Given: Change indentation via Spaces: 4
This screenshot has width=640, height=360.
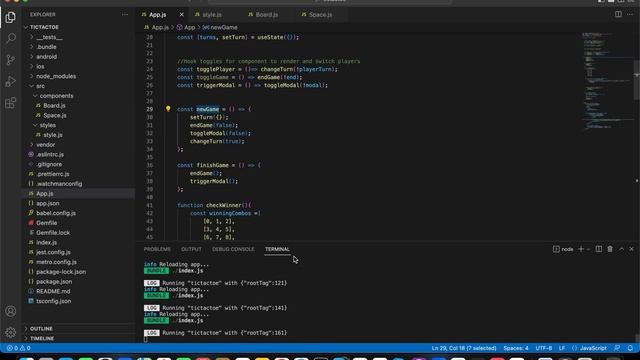Looking at the screenshot, I should (x=516, y=348).
